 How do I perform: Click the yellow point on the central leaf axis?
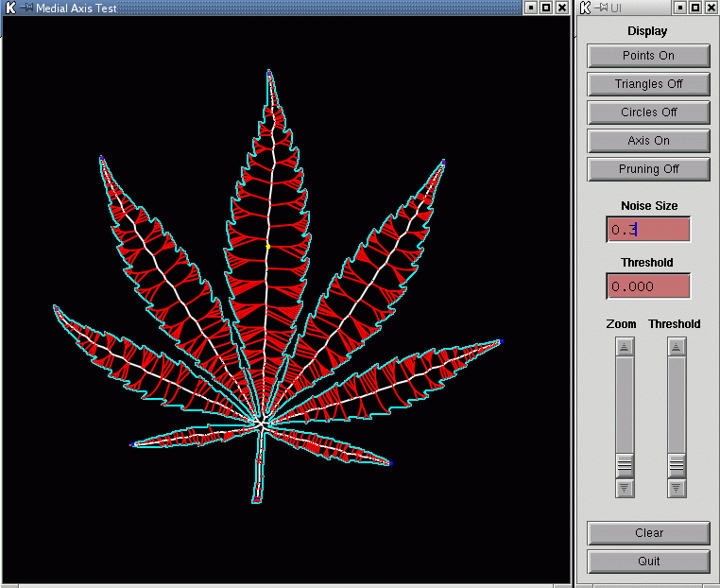coord(268,247)
